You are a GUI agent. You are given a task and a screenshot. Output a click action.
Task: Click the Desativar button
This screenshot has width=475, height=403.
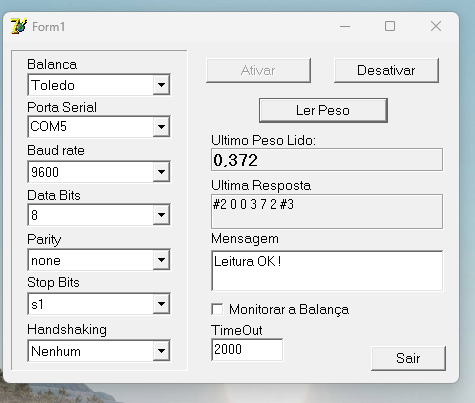[x=386, y=70]
